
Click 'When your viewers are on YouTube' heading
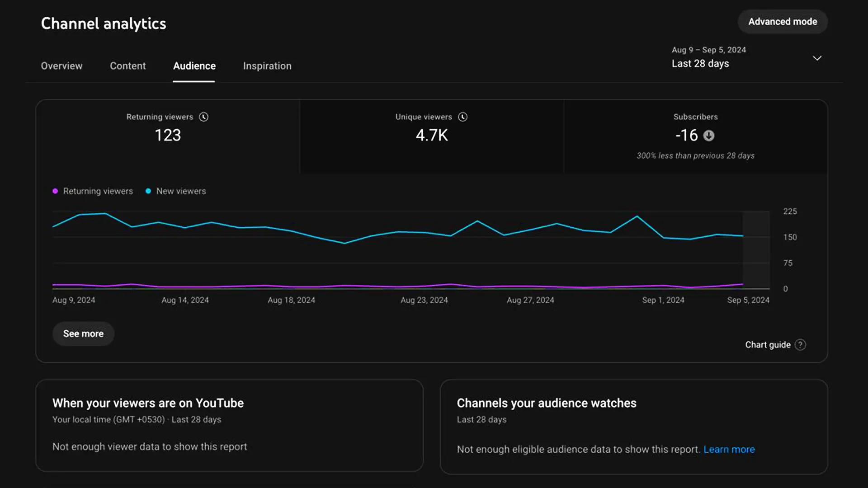point(148,403)
